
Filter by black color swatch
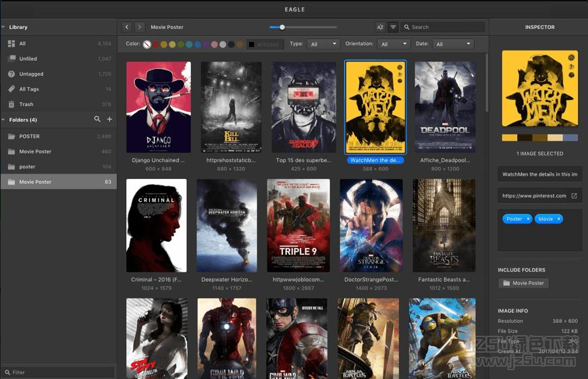[232, 45]
